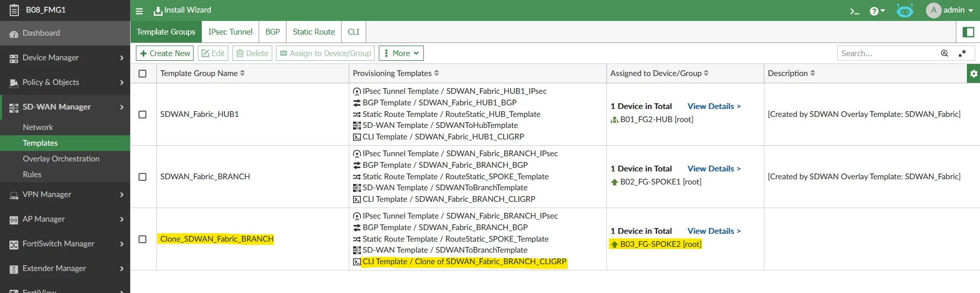View Details for SDWAN_Fabric_BRANCH devices

click(x=714, y=169)
